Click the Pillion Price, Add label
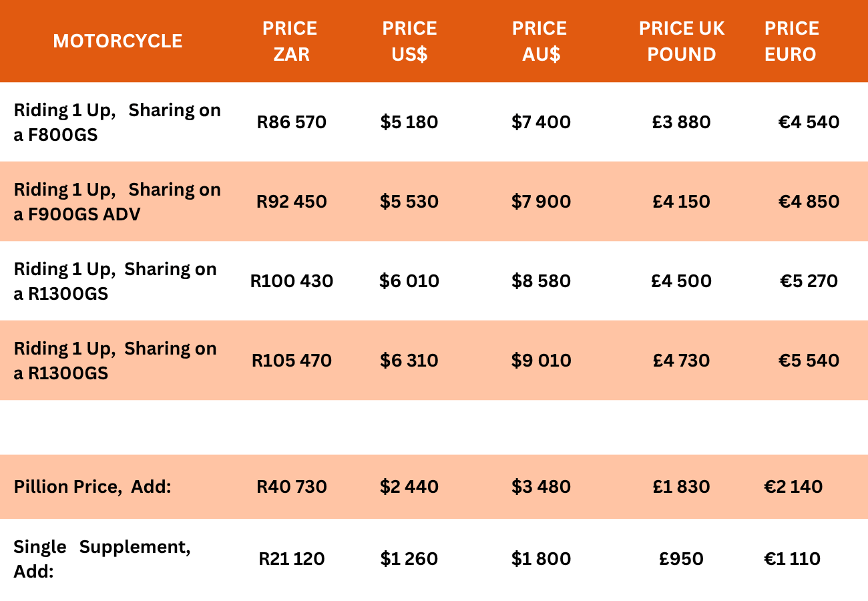The image size is (868, 601). (x=93, y=487)
